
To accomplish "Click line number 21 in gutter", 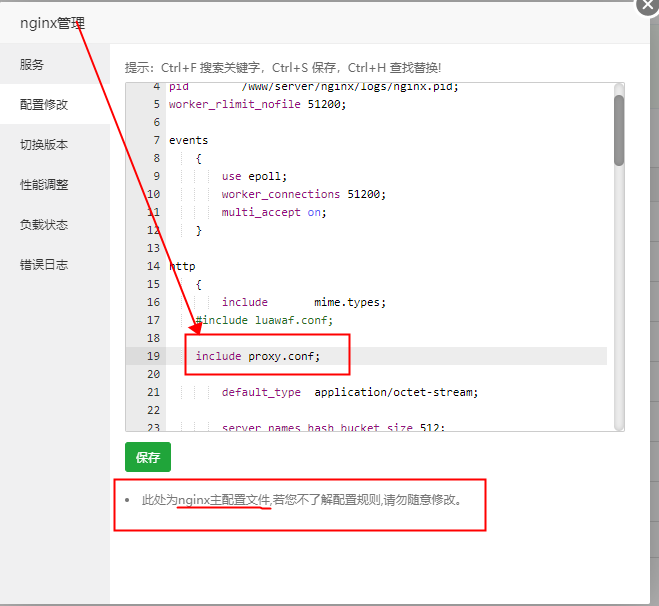I will (153, 392).
